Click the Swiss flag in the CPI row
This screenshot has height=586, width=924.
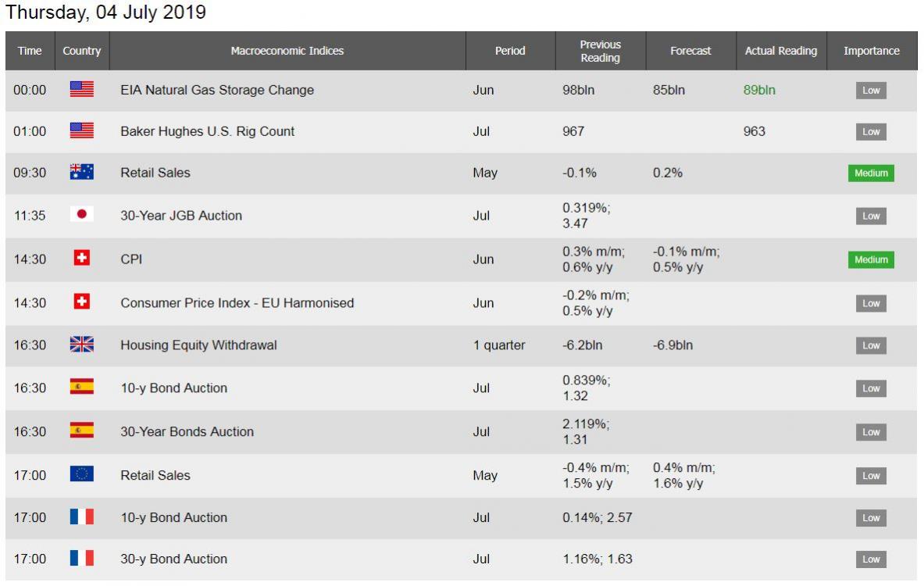point(82,259)
